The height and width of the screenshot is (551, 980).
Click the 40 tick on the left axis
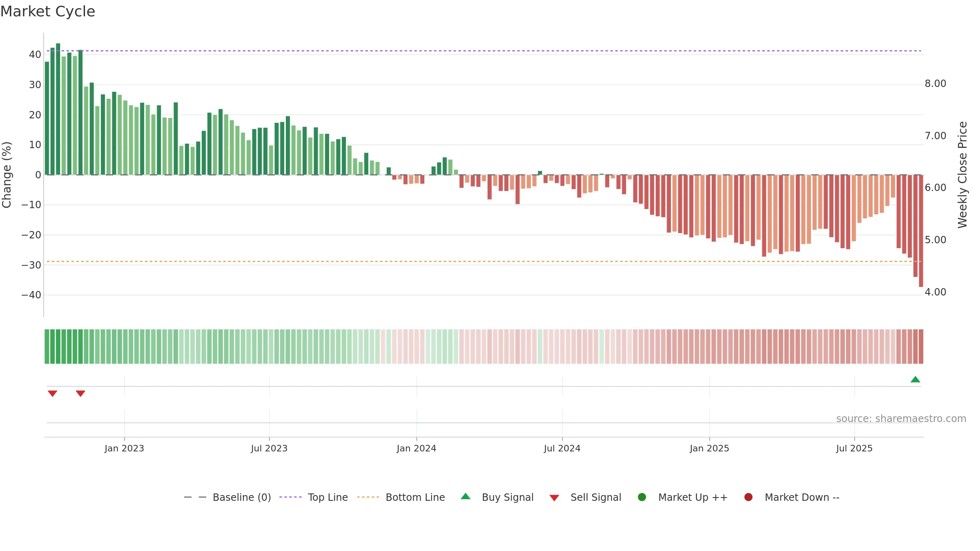[x=35, y=55]
